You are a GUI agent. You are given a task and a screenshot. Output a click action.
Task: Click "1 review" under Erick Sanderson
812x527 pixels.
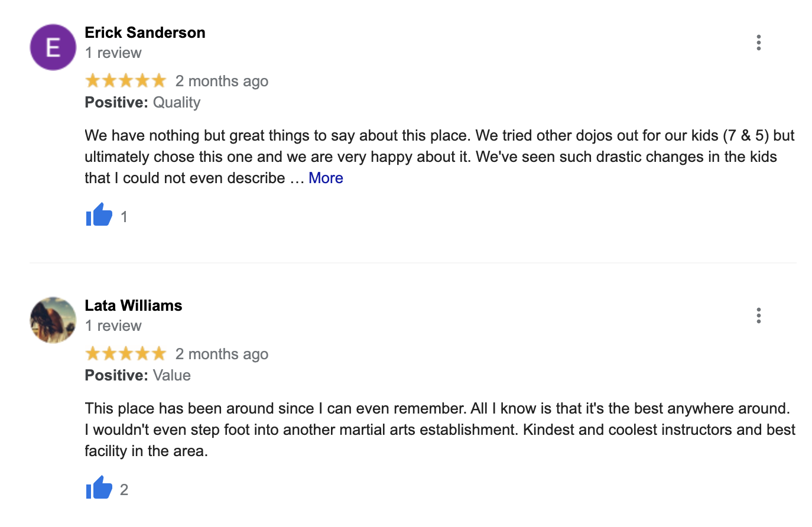(113, 53)
